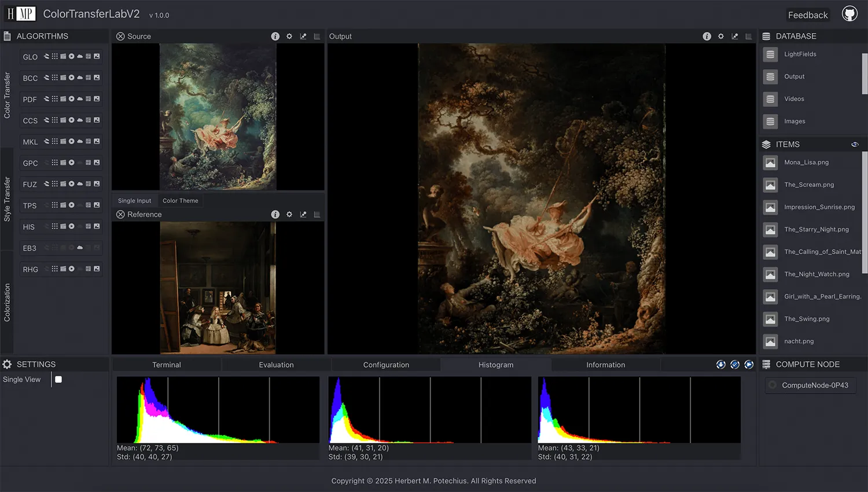Open the Information tab

pos(606,365)
